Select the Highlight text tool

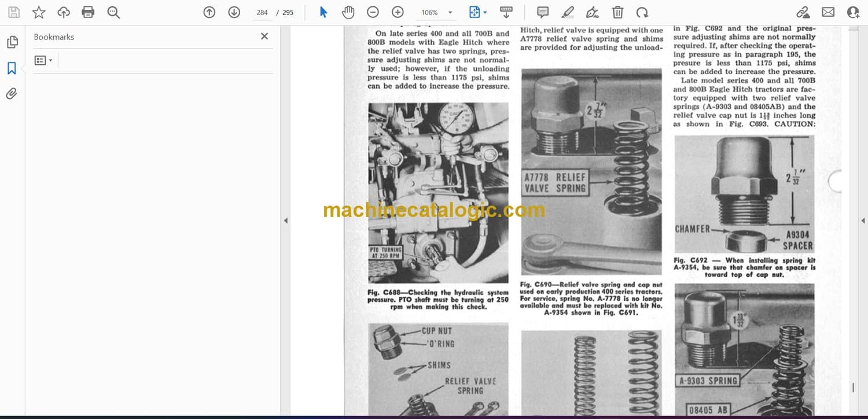pos(568,12)
